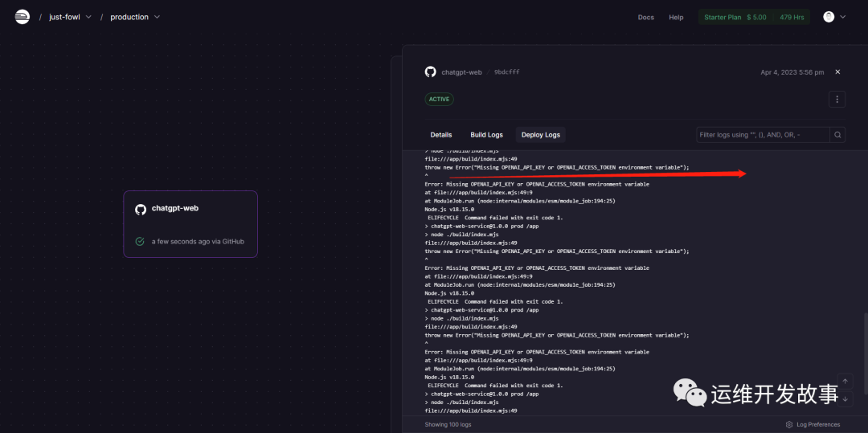Viewport: 868px width, 433px height.
Task: Switch to the Details tab
Action: click(441, 135)
